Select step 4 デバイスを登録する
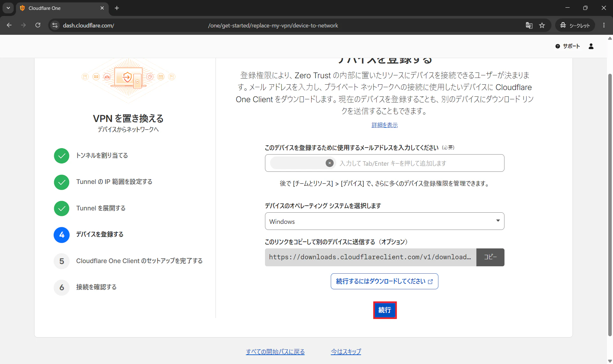613x364 pixels. [100, 234]
